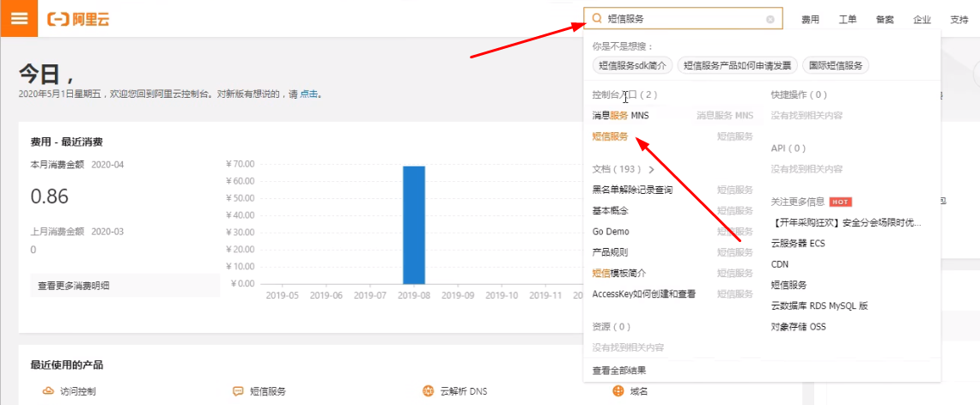Viewport: 980px width, 405px height.
Task: Open the 工单 top menu
Action: click(848, 20)
